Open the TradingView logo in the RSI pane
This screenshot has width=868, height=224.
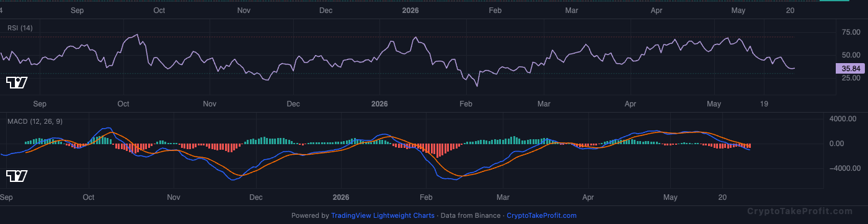pos(17,82)
